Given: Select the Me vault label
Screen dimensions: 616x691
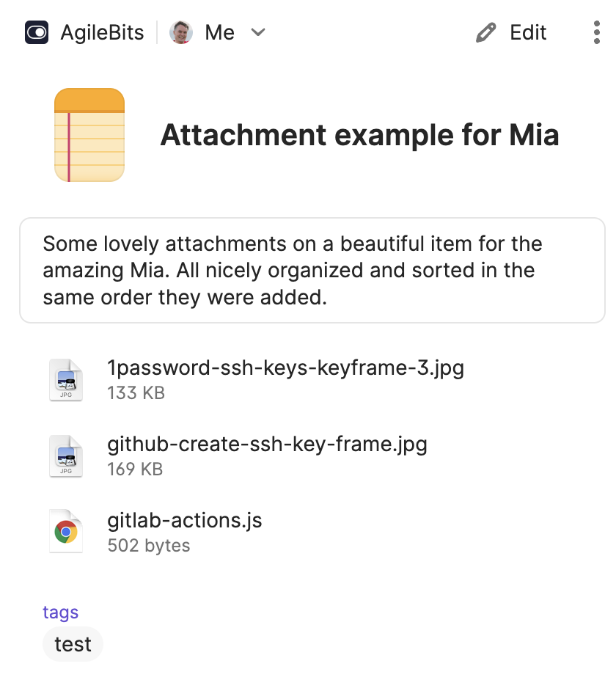Looking at the screenshot, I should click(x=219, y=32).
